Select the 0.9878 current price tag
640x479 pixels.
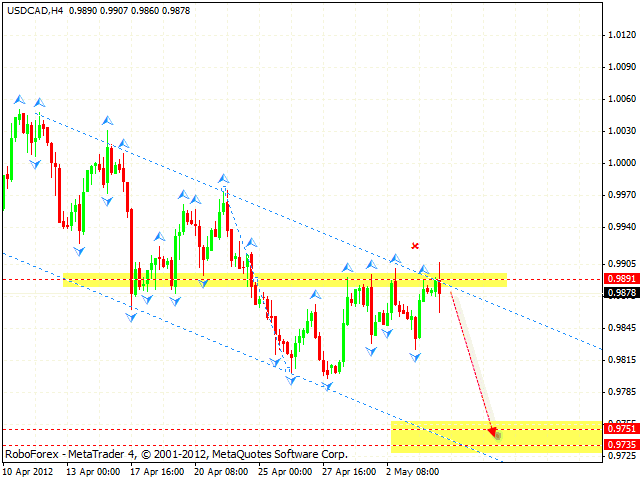(620, 293)
